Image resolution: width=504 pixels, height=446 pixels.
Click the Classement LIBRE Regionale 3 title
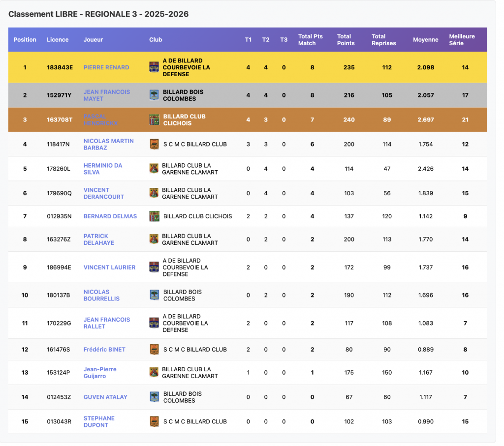pyautogui.click(x=98, y=14)
